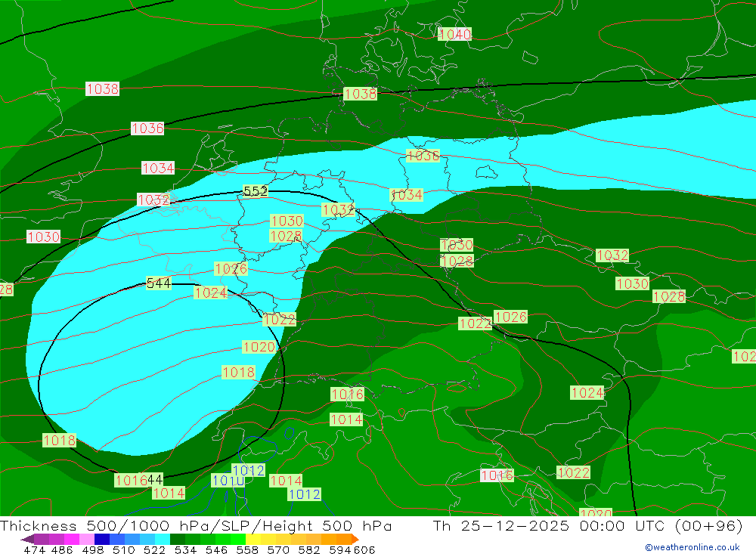Click legend value '546'
Viewport: 756px width, 554px height.
coord(216,550)
